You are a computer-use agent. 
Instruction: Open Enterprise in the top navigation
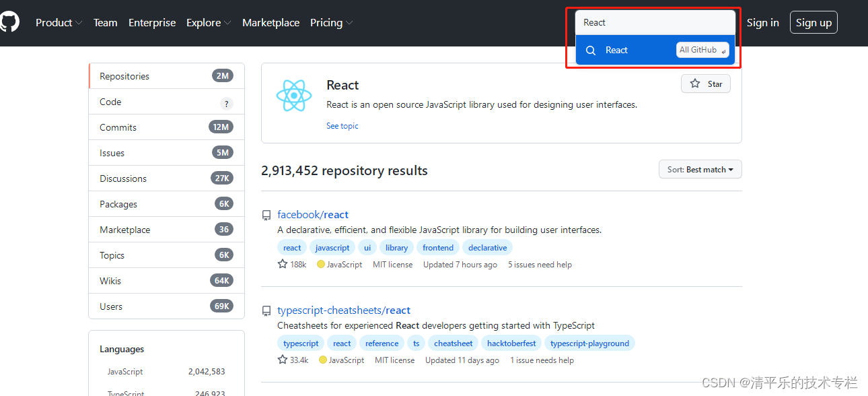152,23
